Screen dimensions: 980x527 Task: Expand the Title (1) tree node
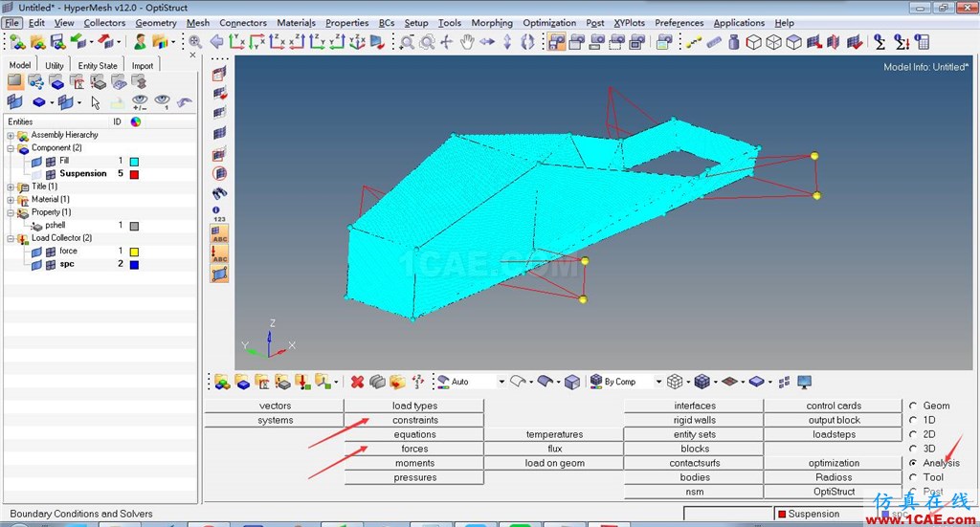11,187
